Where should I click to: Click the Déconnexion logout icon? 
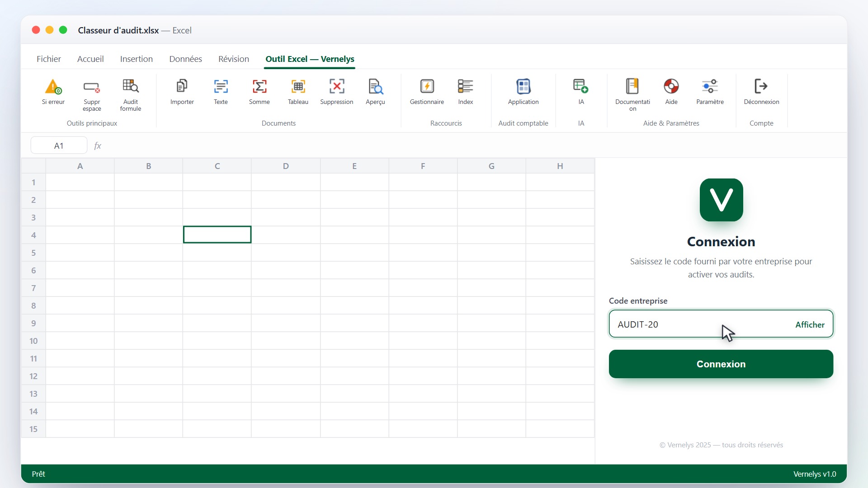(761, 86)
